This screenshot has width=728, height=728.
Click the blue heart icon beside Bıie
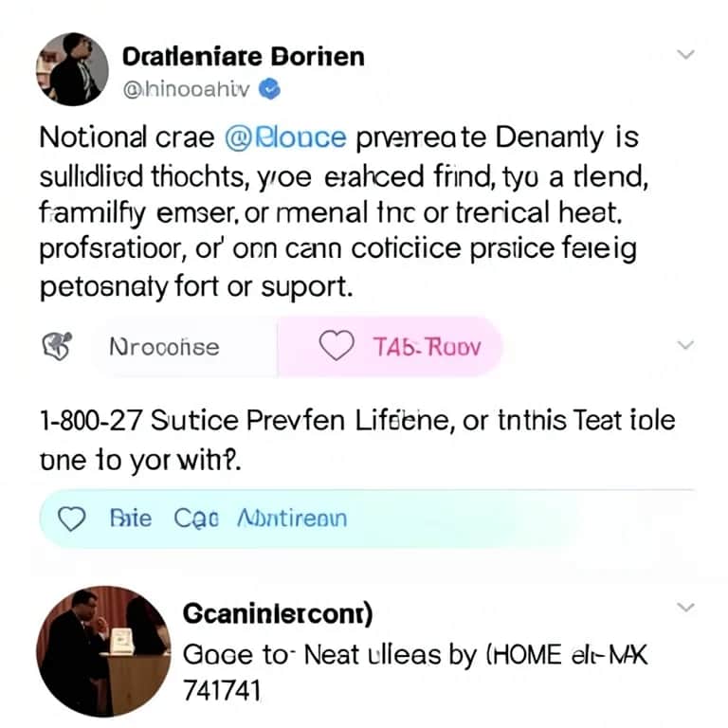tap(73, 519)
